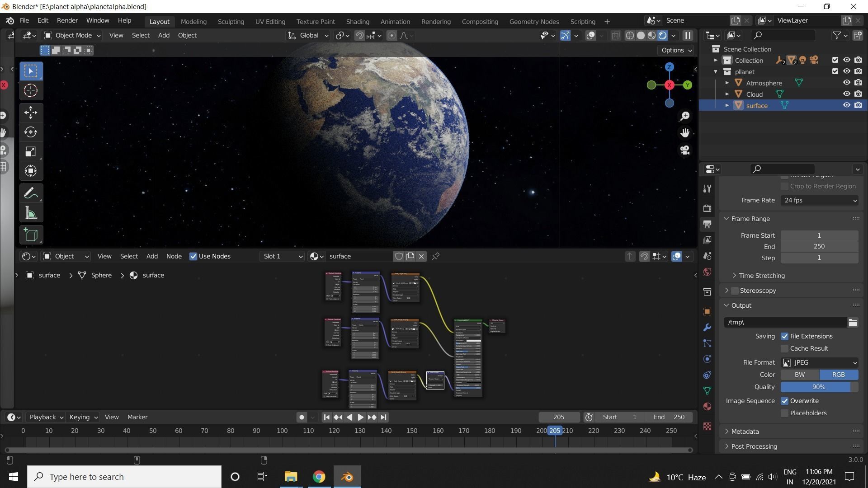Image resolution: width=868 pixels, height=488 pixels.
Task: Pin the node editor material
Action: (x=435, y=256)
